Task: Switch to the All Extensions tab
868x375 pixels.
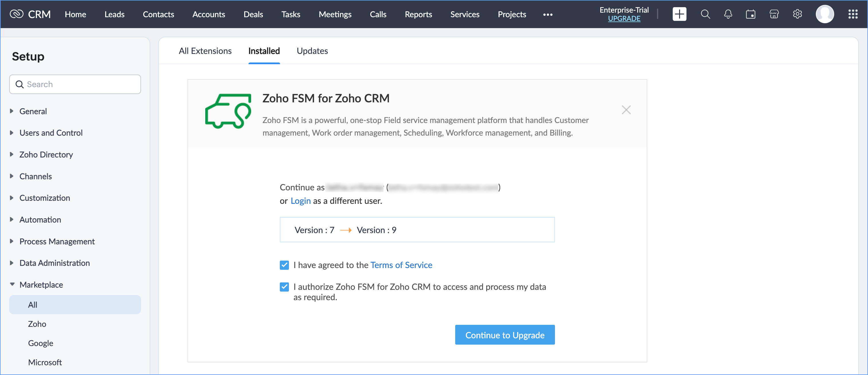Action: pyautogui.click(x=205, y=51)
